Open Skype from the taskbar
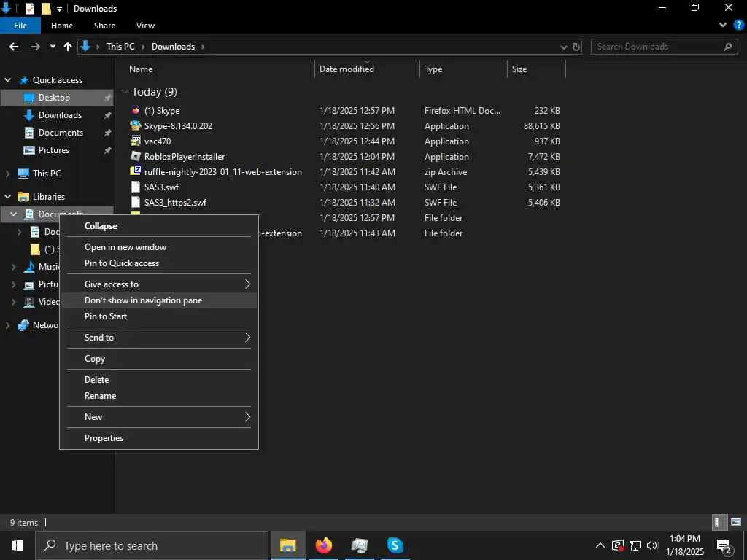Viewport: 747px width, 560px height. click(x=395, y=545)
